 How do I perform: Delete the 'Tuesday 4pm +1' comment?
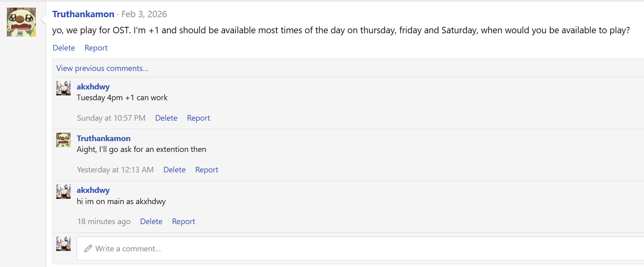point(166,118)
